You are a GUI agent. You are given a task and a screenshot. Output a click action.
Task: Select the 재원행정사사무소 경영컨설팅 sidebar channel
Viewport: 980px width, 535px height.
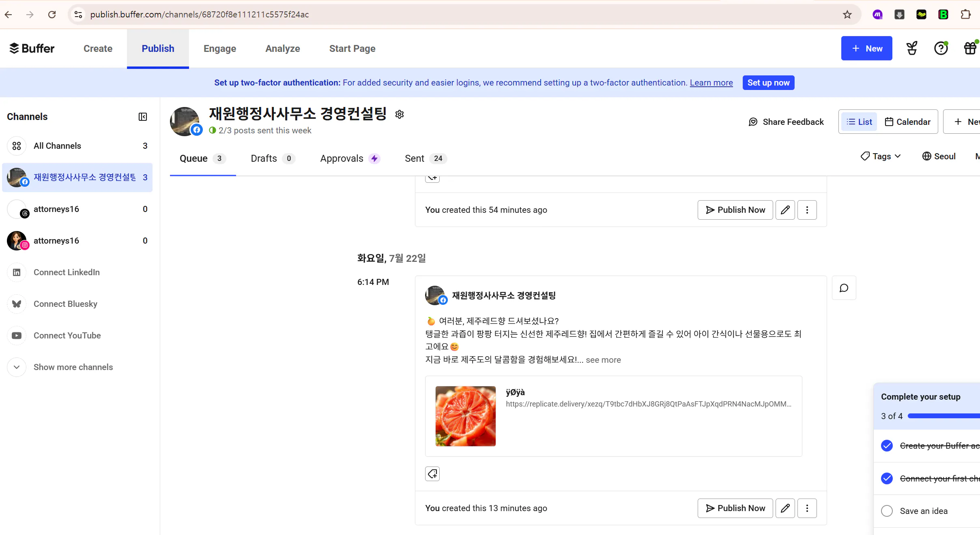tap(77, 178)
